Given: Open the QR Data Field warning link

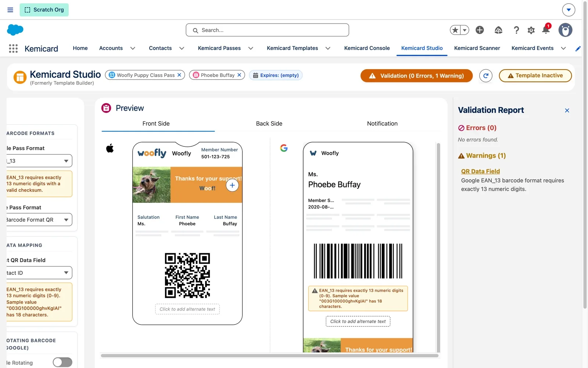Looking at the screenshot, I should [480, 171].
